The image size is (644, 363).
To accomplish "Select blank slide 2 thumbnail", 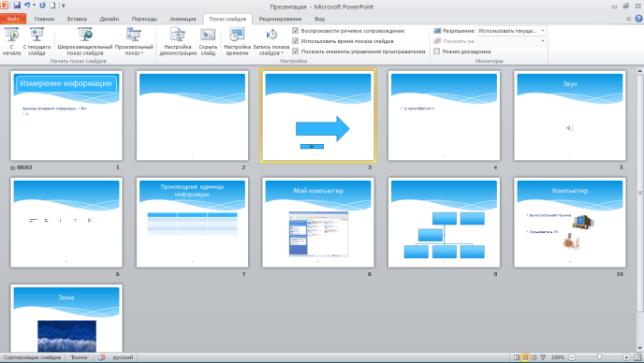I will [x=192, y=115].
